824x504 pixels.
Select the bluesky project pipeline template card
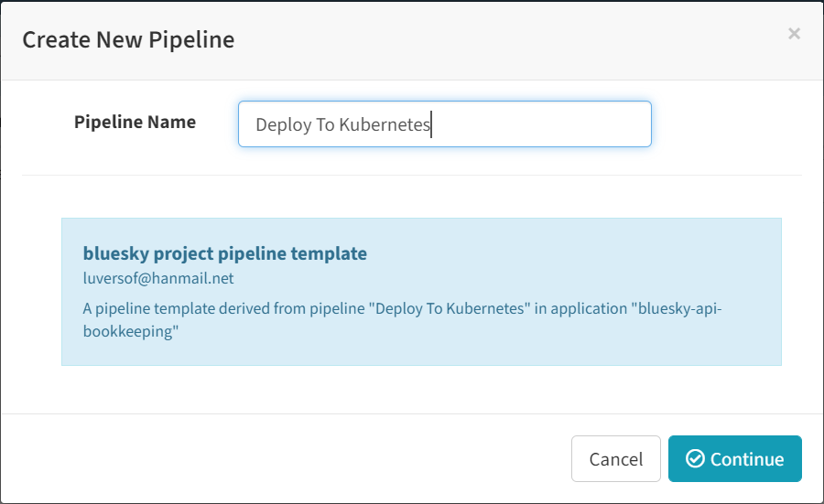(421, 291)
